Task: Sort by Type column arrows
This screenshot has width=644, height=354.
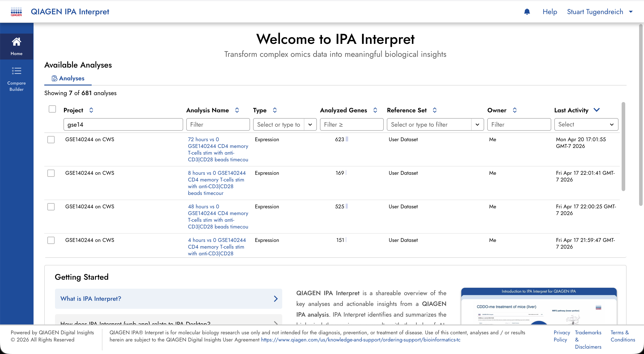Action: click(275, 110)
